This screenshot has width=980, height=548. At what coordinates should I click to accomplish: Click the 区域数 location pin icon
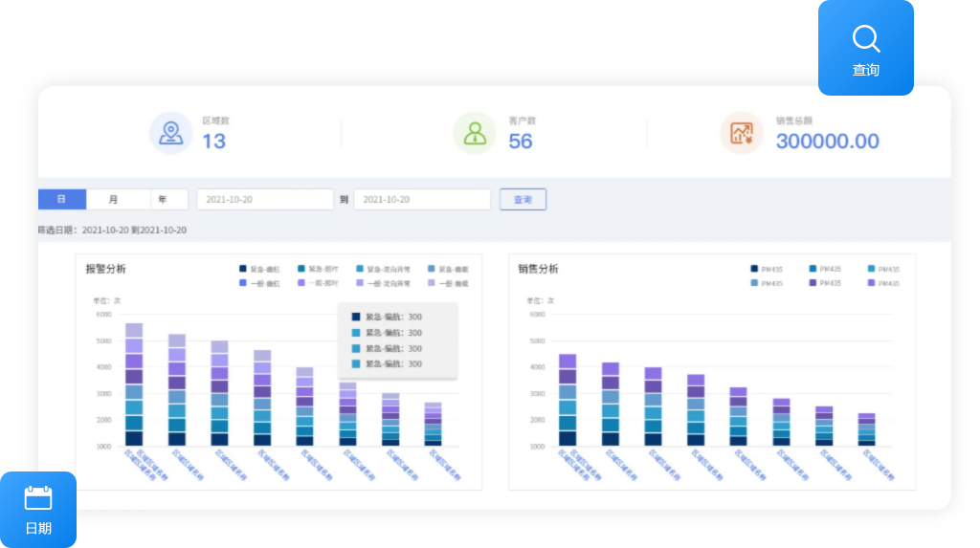171,133
